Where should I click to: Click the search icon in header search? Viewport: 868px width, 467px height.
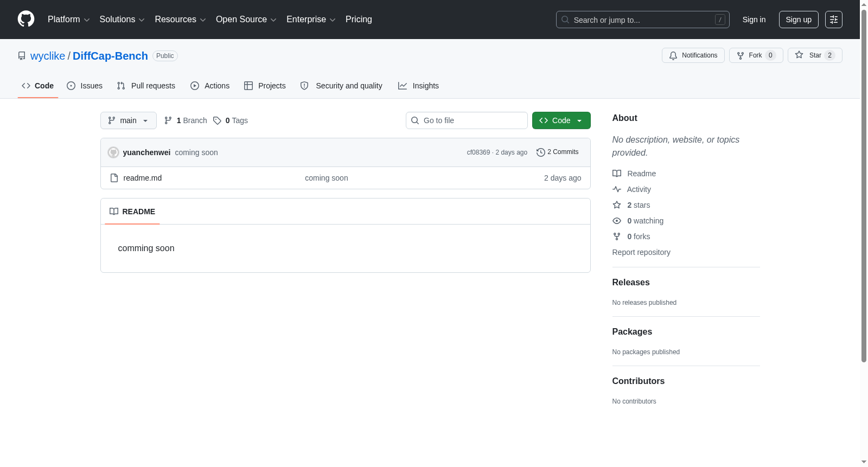tap(565, 20)
